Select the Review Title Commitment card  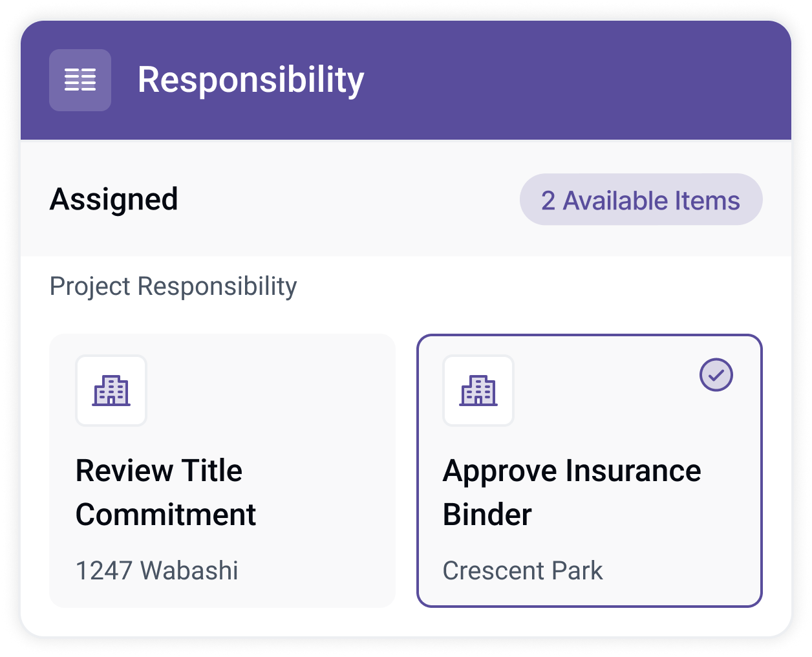point(222,471)
